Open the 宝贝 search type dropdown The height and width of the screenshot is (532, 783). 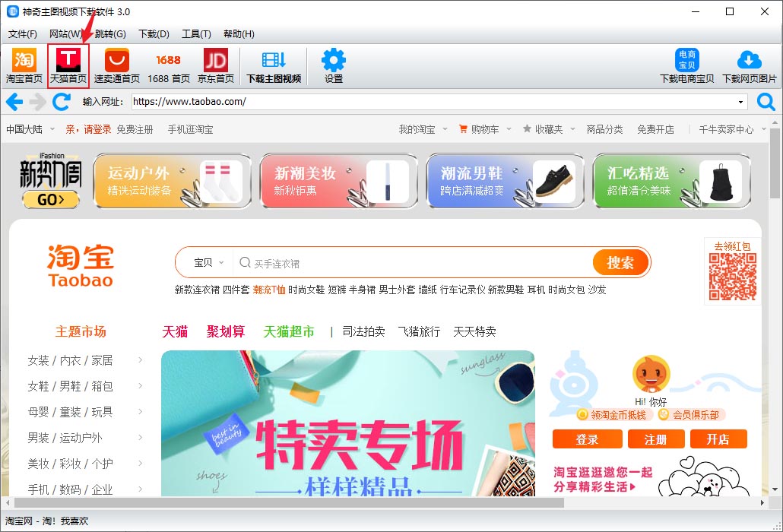[x=209, y=262]
